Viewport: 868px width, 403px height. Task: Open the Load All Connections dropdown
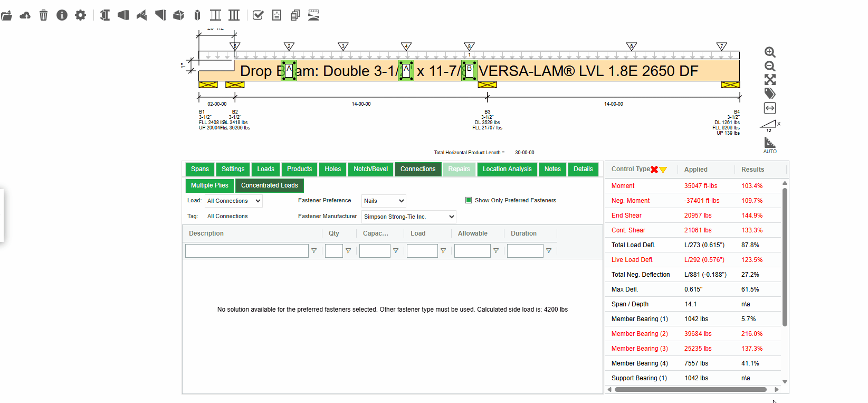(234, 201)
